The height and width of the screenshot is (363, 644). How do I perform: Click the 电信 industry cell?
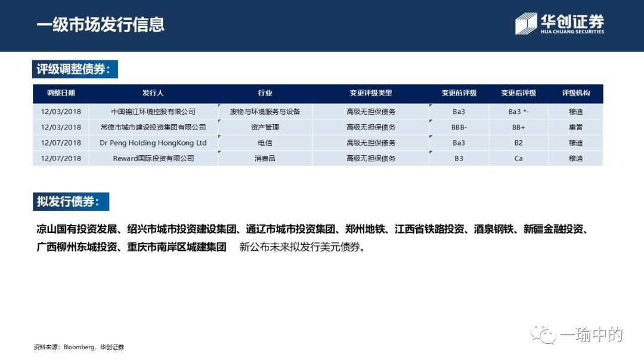[265, 143]
